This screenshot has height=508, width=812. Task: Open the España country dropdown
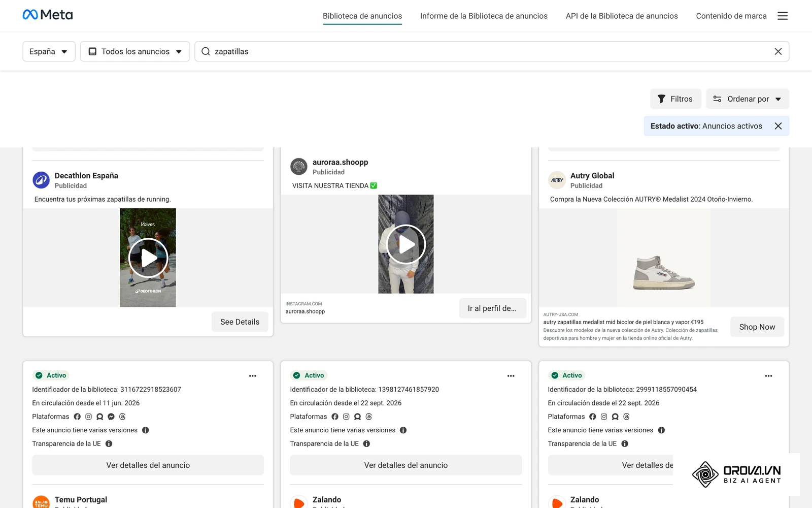click(49, 51)
